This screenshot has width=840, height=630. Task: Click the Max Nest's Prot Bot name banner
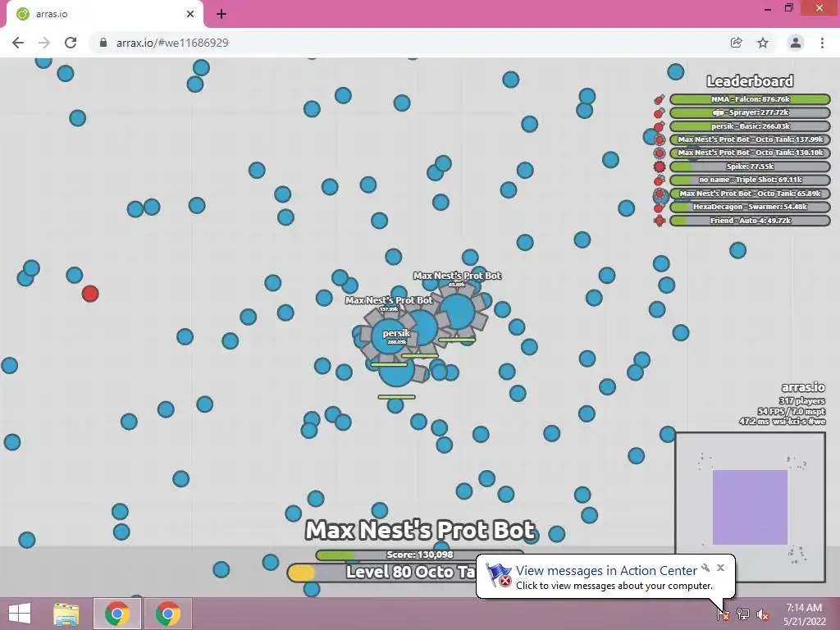pos(420,530)
